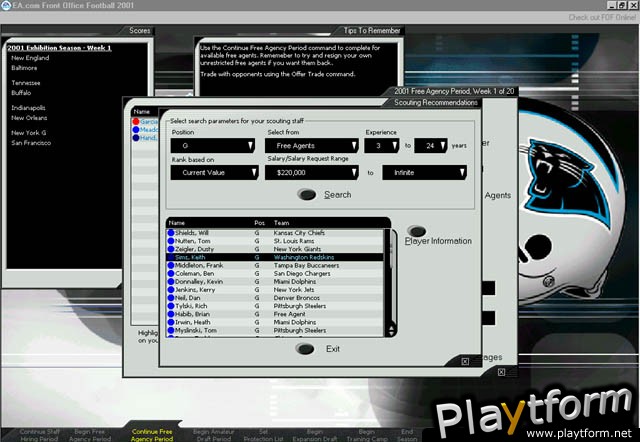Click the red dot beside Garcia
This screenshot has width=640, height=442.
click(136, 122)
